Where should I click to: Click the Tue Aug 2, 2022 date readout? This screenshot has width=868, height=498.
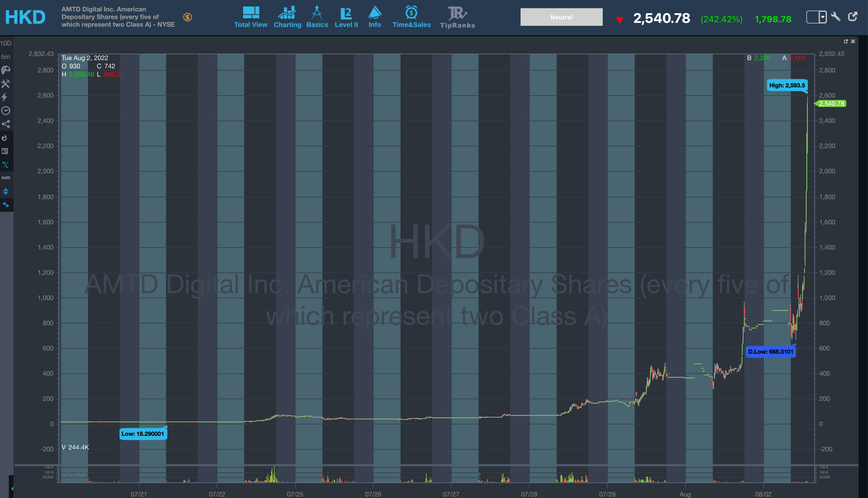coord(85,58)
